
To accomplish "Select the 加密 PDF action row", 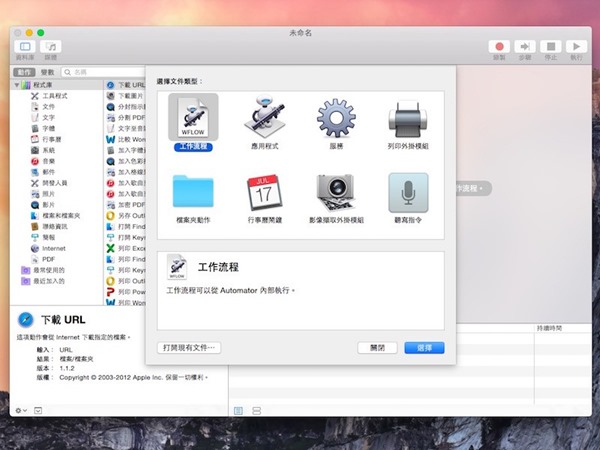I will 126,205.
